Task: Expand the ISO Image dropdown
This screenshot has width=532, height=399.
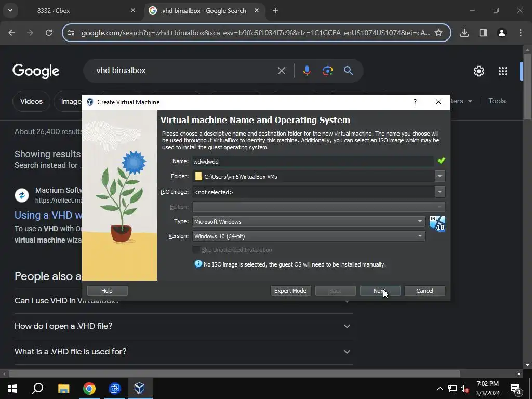Action: point(440,192)
